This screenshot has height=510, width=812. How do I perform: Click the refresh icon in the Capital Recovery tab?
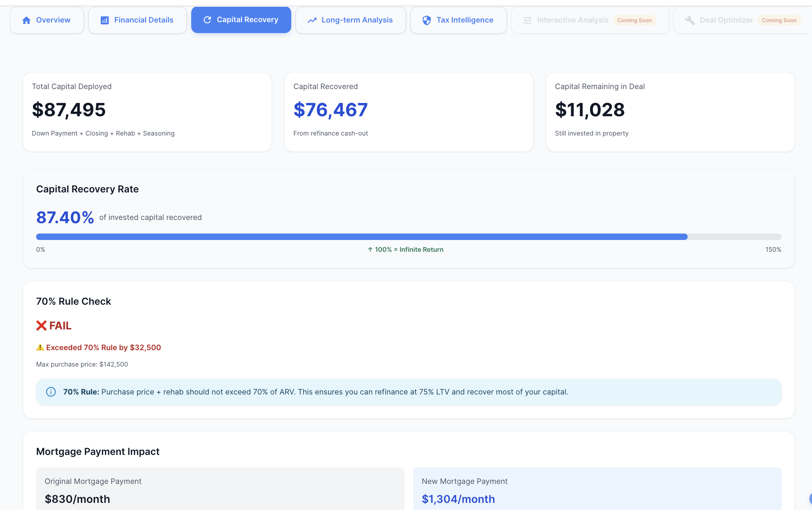click(208, 20)
